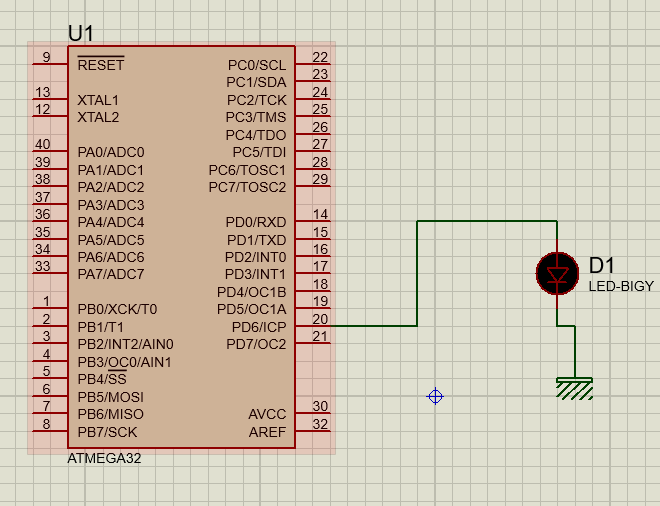Image resolution: width=660 pixels, height=506 pixels.
Task: Select the AVCC pin 30
Action: coord(314,413)
